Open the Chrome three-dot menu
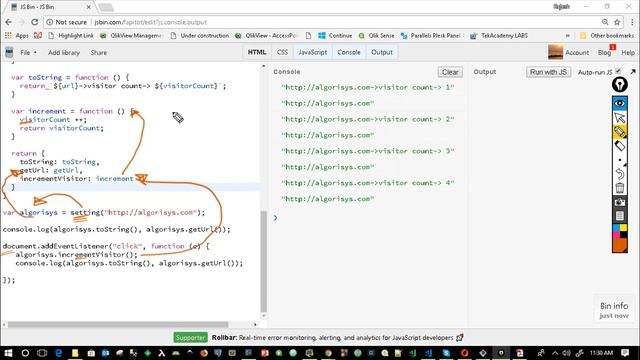This screenshot has height=360, width=640. click(632, 22)
